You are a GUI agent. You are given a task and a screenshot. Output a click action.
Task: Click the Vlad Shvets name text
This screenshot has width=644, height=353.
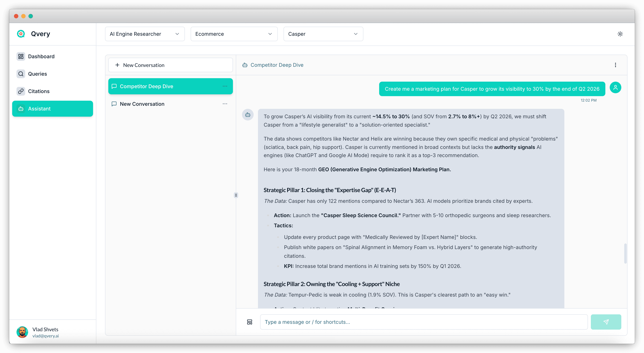click(45, 329)
